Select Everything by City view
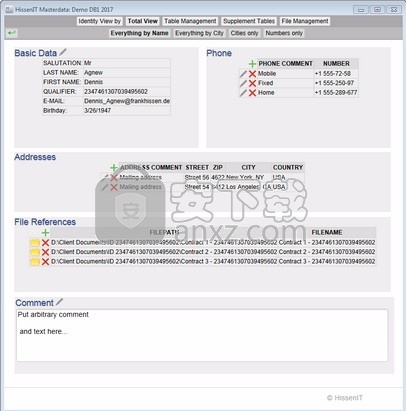Image resolution: width=406 pixels, height=411 pixels. click(199, 33)
